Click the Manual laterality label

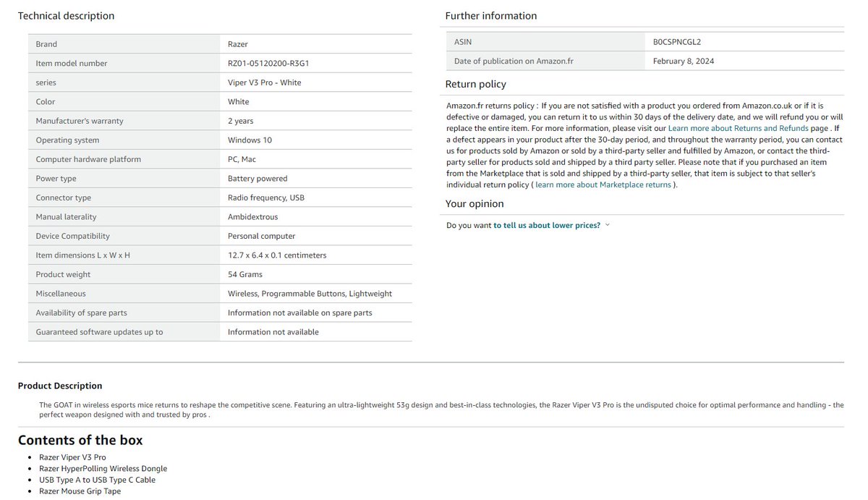click(67, 216)
